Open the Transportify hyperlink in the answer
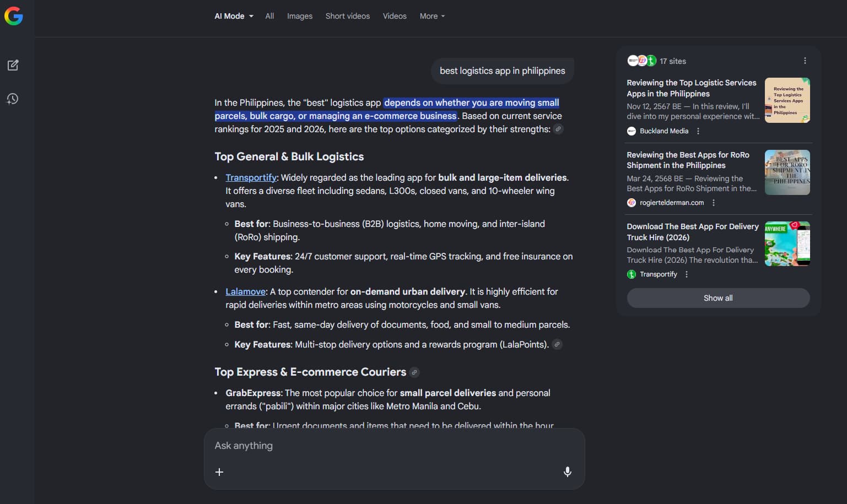Viewport: 847px width, 504px height. tap(251, 177)
